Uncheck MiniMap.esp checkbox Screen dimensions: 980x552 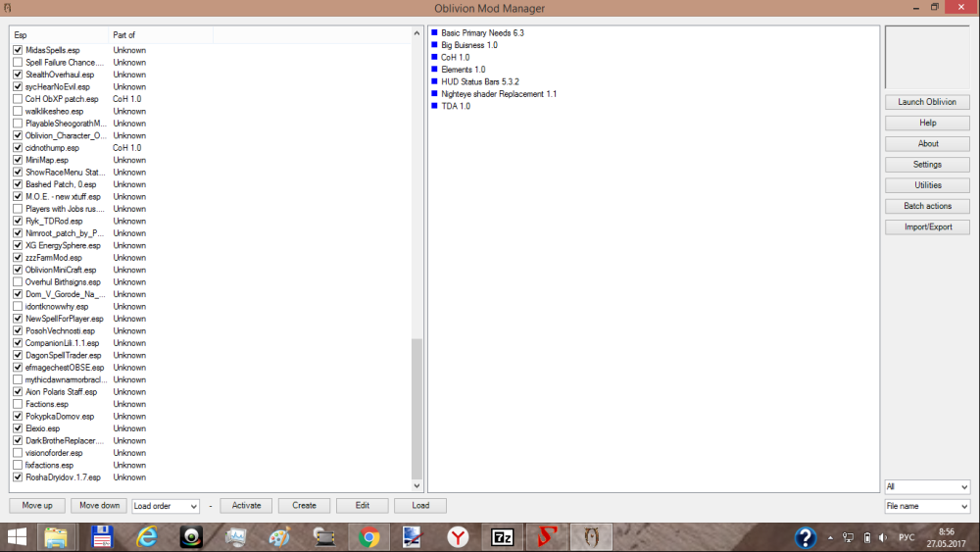(x=18, y=160)
